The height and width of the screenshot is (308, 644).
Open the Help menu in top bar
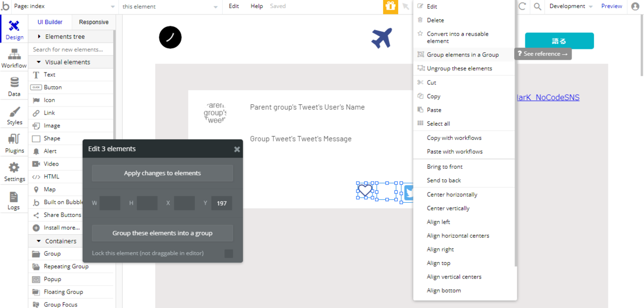click(257, 6)
